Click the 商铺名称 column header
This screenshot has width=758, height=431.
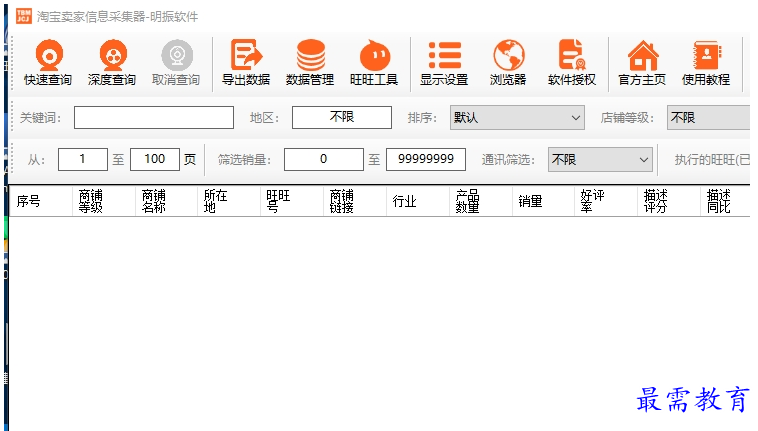[167, 201]
